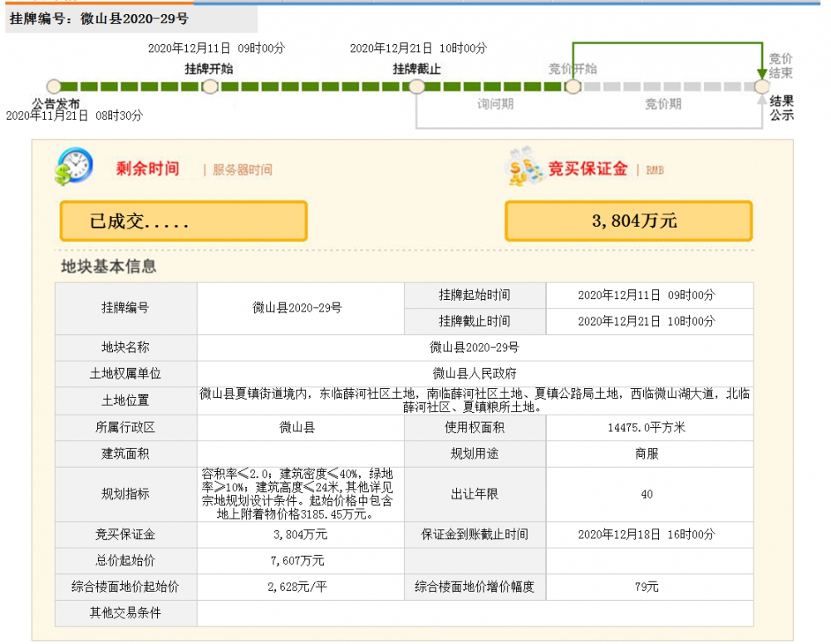
Task: Click the 建筑面积 label cell
Action: (x=125, y=454)
